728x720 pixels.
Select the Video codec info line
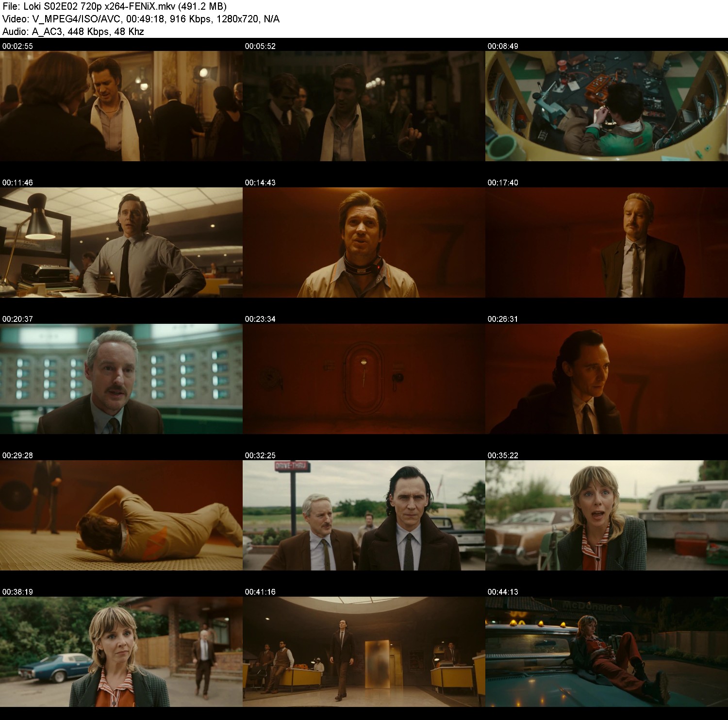(x=141, y=19)
